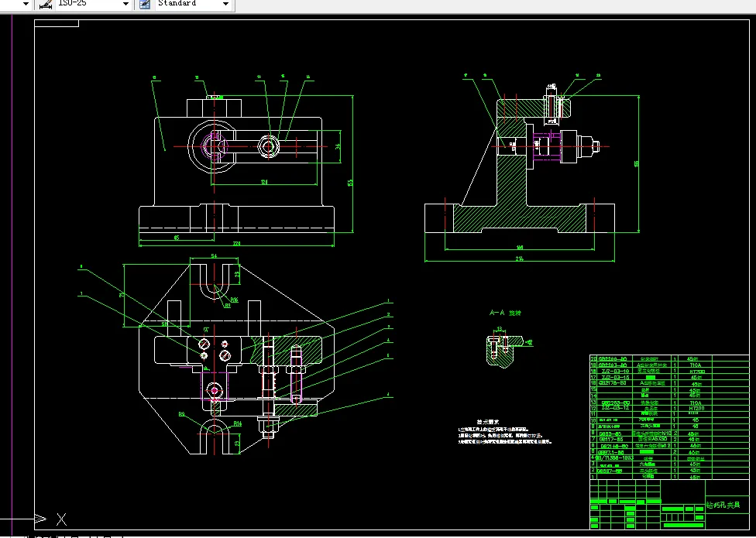Select the 65 dimension below front view
Screen dimensions: 756x538
[x=177, y=238]
